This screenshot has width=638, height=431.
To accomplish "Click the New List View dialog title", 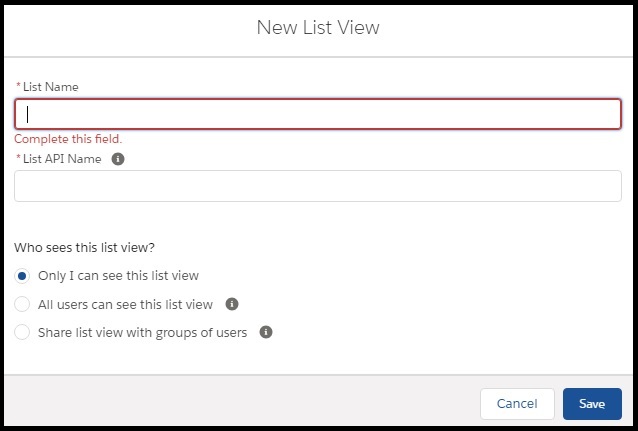I will coord(318,28).
